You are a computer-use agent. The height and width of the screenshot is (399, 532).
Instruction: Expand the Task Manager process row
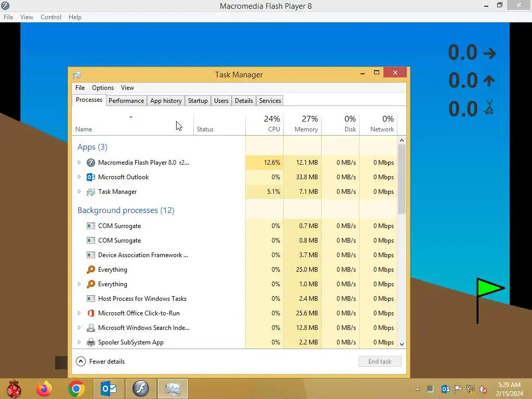pyautogui.click(x=79, y=192)
